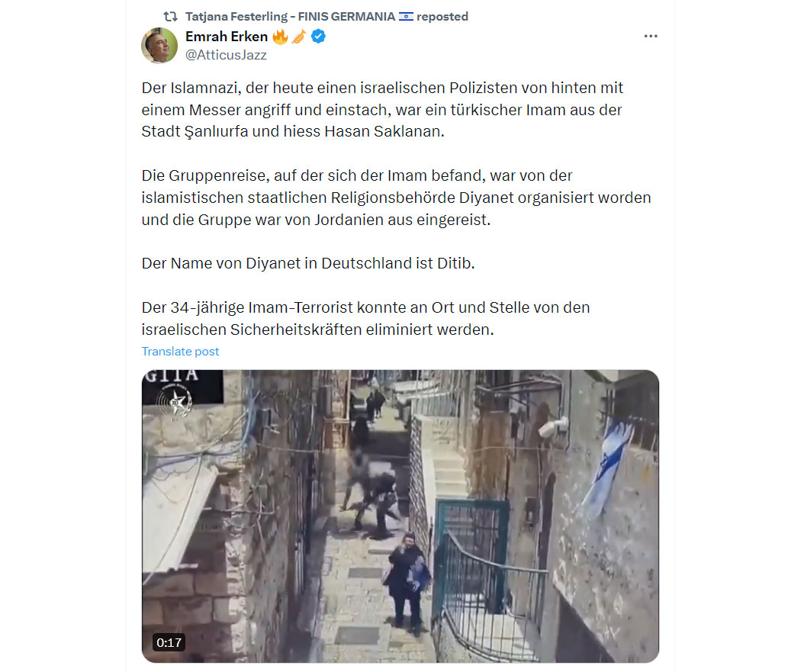Viewport: 801px width, 672px height.
Task: Click the repost arrows icon above the post
Action: [x=170, y=17]
